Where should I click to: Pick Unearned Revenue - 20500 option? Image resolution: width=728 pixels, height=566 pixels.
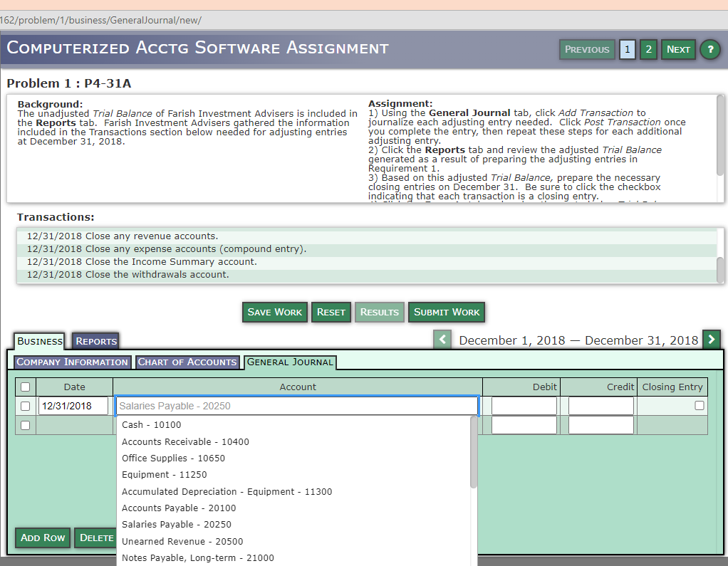coord(182,541)
